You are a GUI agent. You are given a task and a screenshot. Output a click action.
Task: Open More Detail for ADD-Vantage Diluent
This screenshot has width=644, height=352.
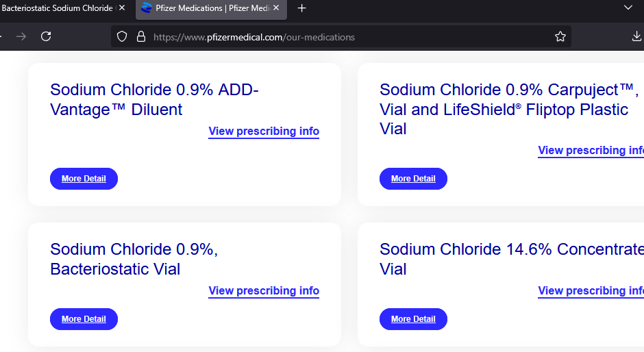(x=84, y=179)
